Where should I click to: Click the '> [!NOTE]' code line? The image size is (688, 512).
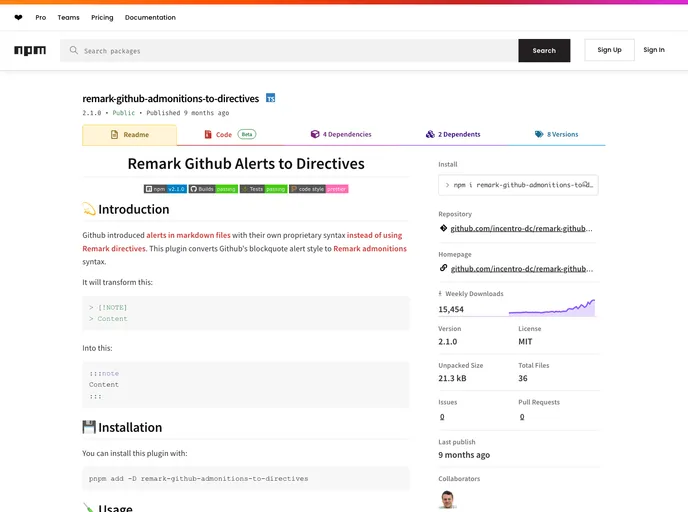108,308
